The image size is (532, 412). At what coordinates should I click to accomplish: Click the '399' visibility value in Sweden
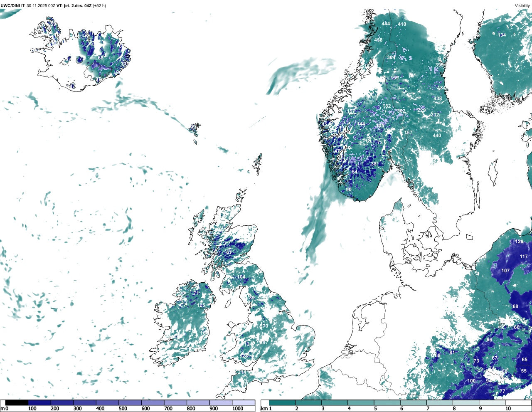coord(439,65)
